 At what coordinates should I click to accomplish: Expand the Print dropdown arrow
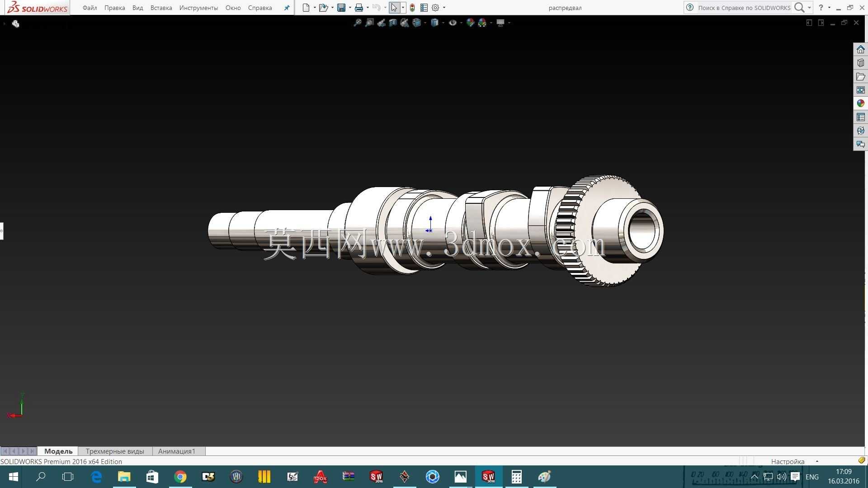click(368, 8)
